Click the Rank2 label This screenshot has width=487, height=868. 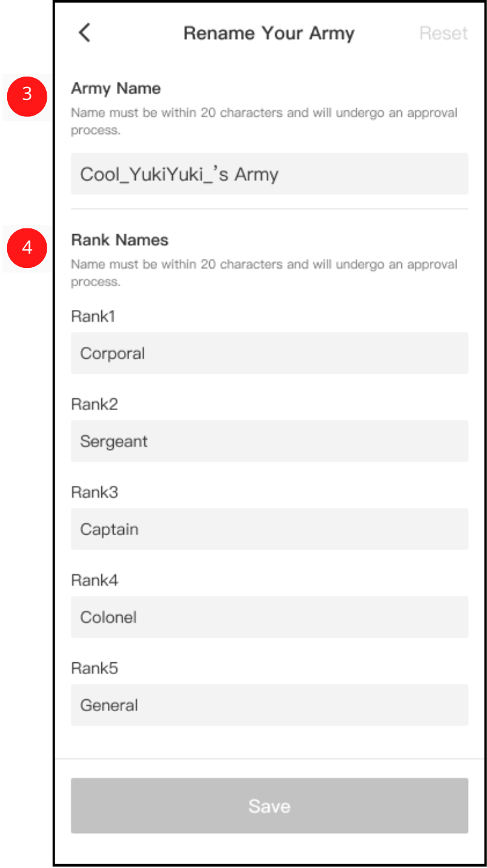94,405
